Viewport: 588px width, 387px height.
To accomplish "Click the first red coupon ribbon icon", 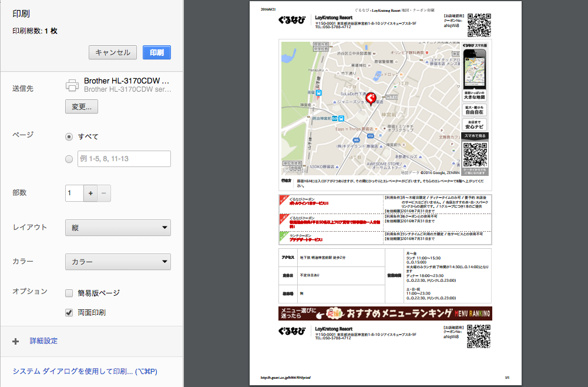I will coord(284,199).
